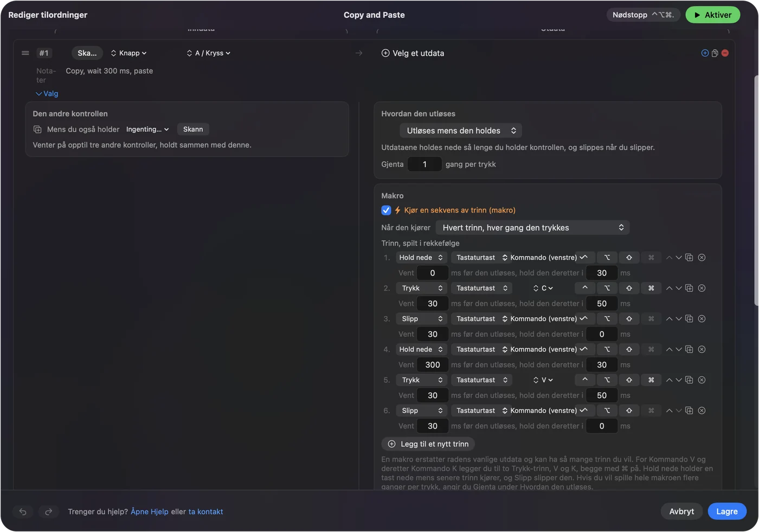The height and width of the screenshot is (532, 759).
Task: Click the drag handle of mapping #1
Action: 25,53
